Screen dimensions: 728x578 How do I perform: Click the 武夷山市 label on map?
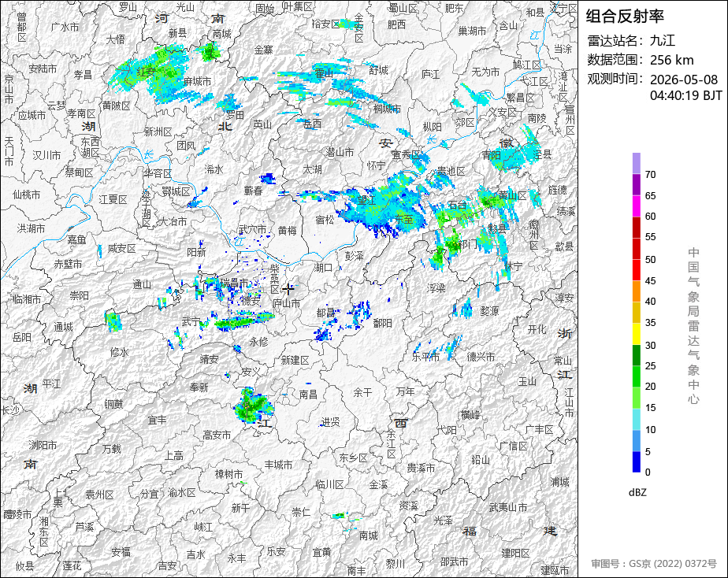[508, 507]
